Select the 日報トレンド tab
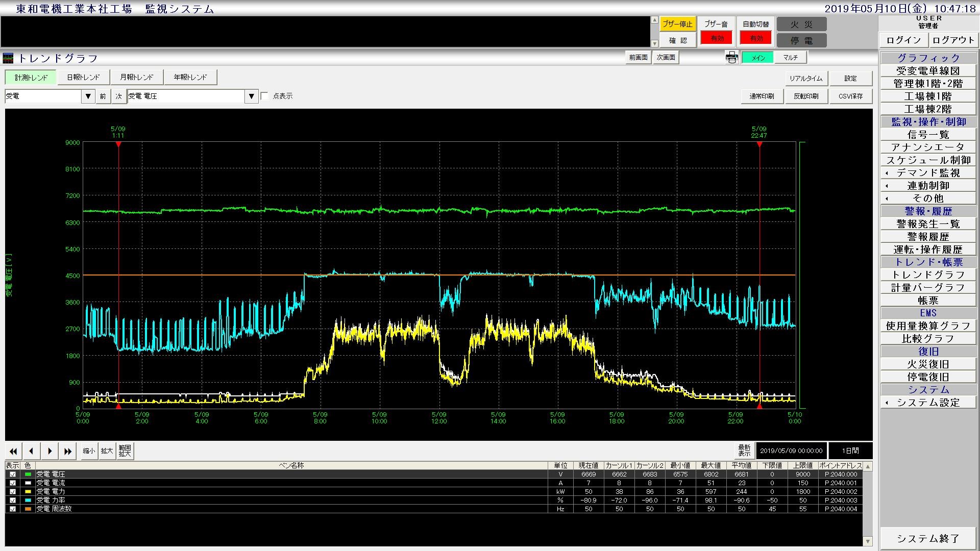The image size is (980, 551). point(83,78)
